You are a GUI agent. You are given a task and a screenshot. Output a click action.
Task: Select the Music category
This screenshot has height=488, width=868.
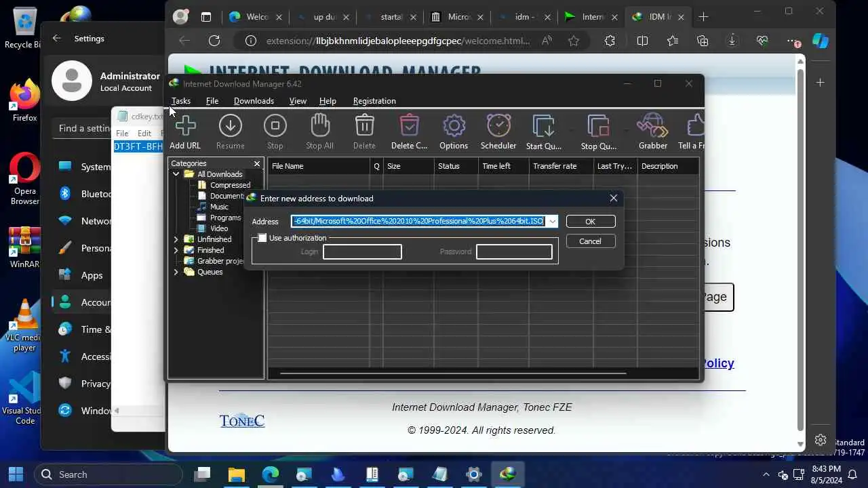(x=219, y=207)
